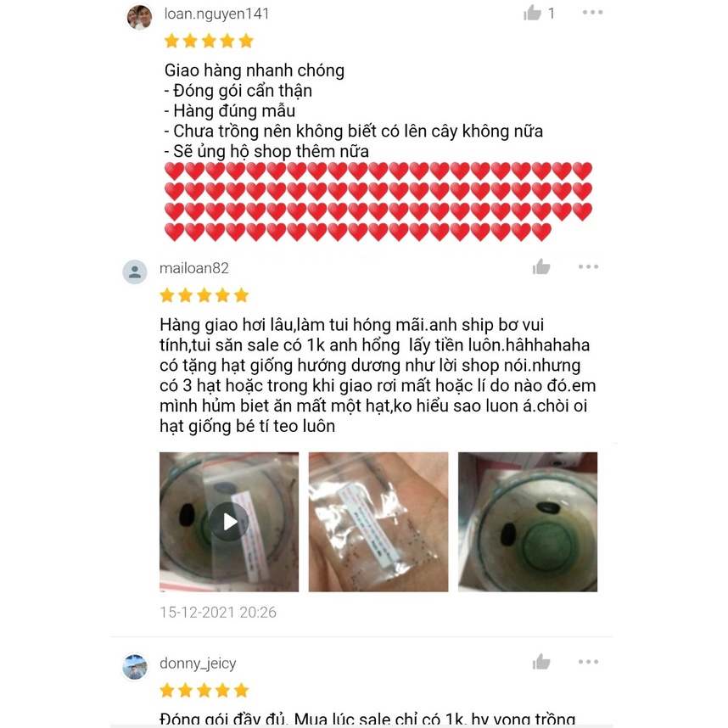
Task: Open username loan.nguyen141 link
Action: coord(216,14)
